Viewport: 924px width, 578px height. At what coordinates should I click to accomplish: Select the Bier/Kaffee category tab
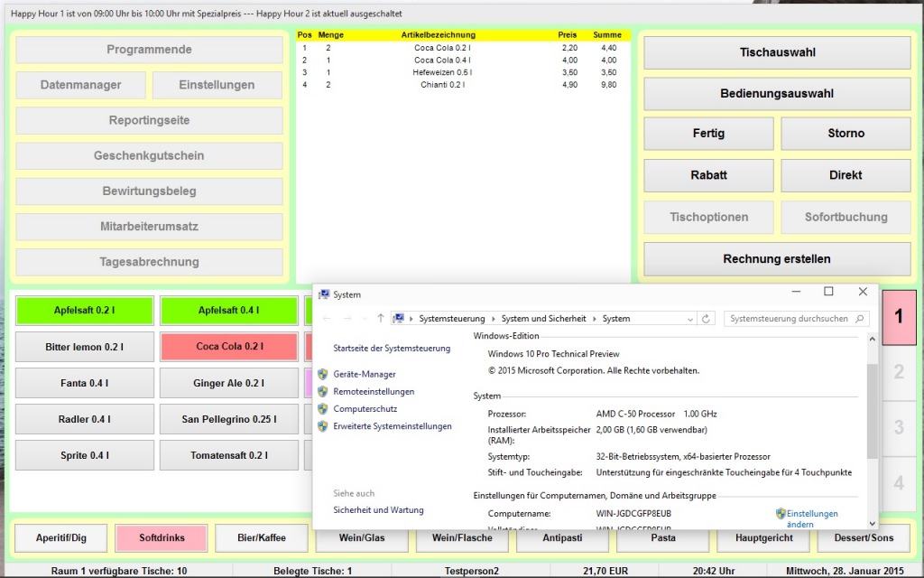262,538
